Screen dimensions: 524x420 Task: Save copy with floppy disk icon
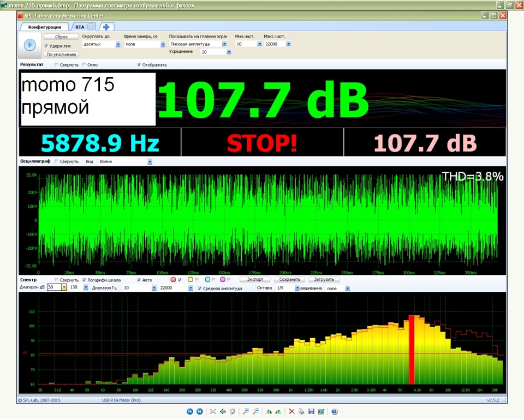pyautogui.click(x=311, y=411)
